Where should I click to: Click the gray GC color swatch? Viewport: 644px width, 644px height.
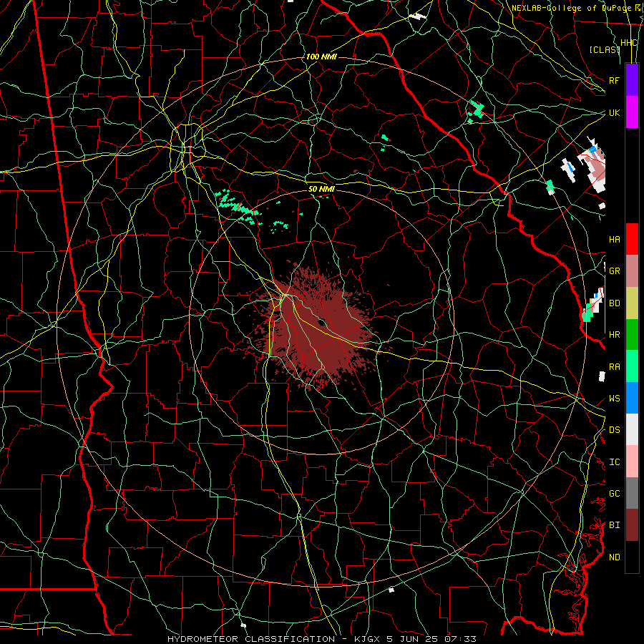pos(632,493)
